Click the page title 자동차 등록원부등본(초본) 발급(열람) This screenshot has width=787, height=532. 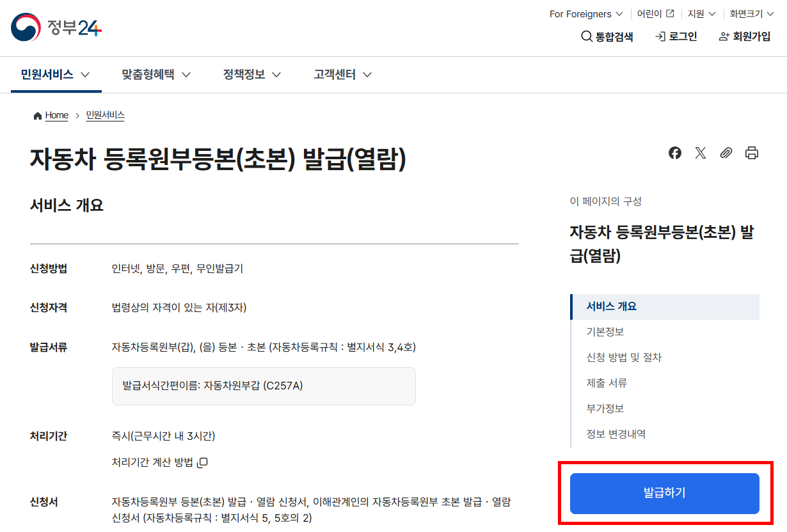218,160
